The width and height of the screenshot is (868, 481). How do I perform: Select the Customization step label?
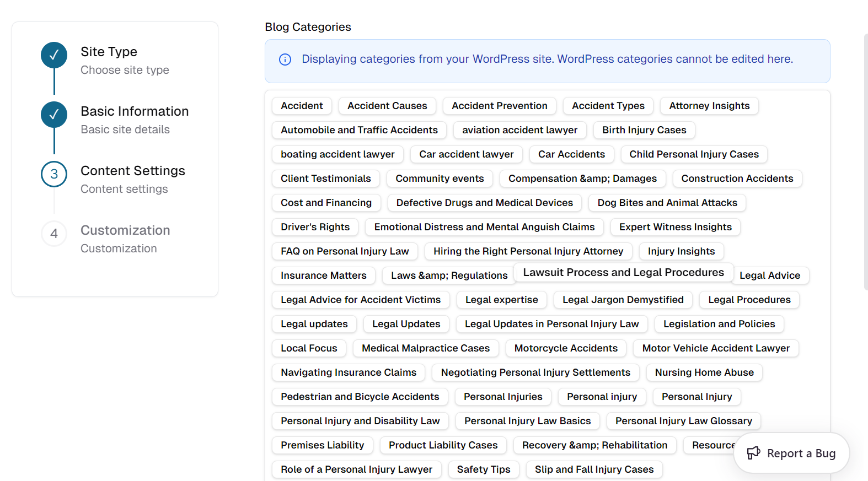pyautogui.click(x=125, y=230)
